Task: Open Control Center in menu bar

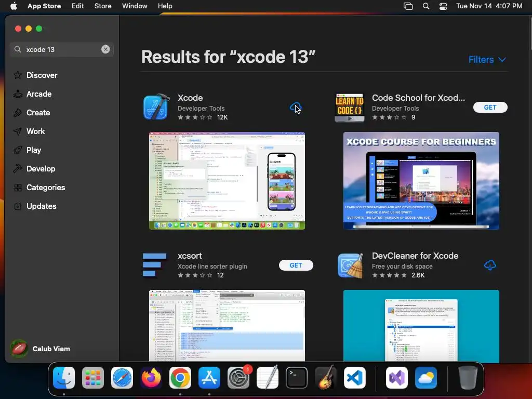Action: [x=443, y=6]
